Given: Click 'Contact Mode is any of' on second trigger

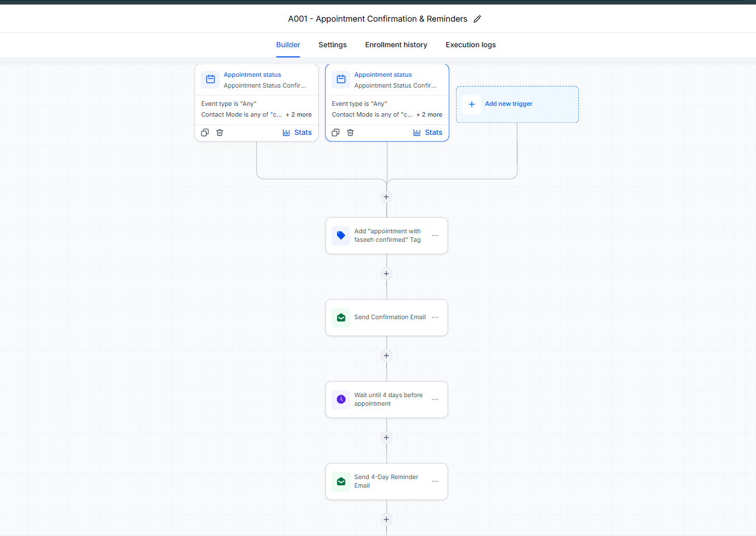Looking at the screenshot, I should click(x=372, y=114).
